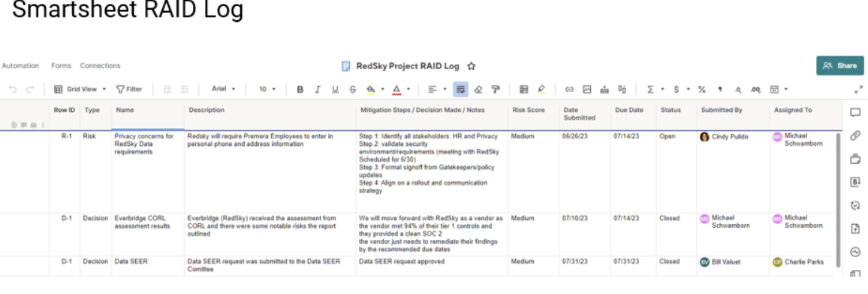Open attachments paperclip icon in the sidebar
Viewport: 868px width, 294px height.
click(855, 136)
